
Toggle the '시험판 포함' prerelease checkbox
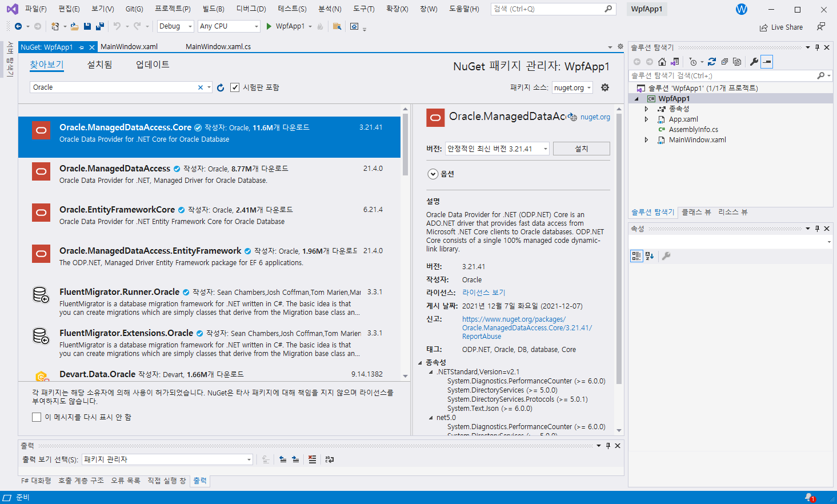pos(235,87)
